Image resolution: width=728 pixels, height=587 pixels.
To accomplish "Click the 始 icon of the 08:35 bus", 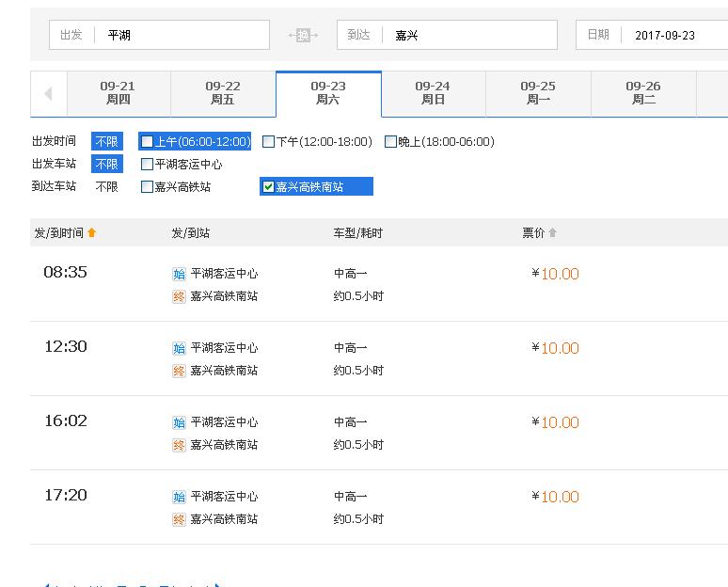I will pyautogui.click(x=179, y=274).
